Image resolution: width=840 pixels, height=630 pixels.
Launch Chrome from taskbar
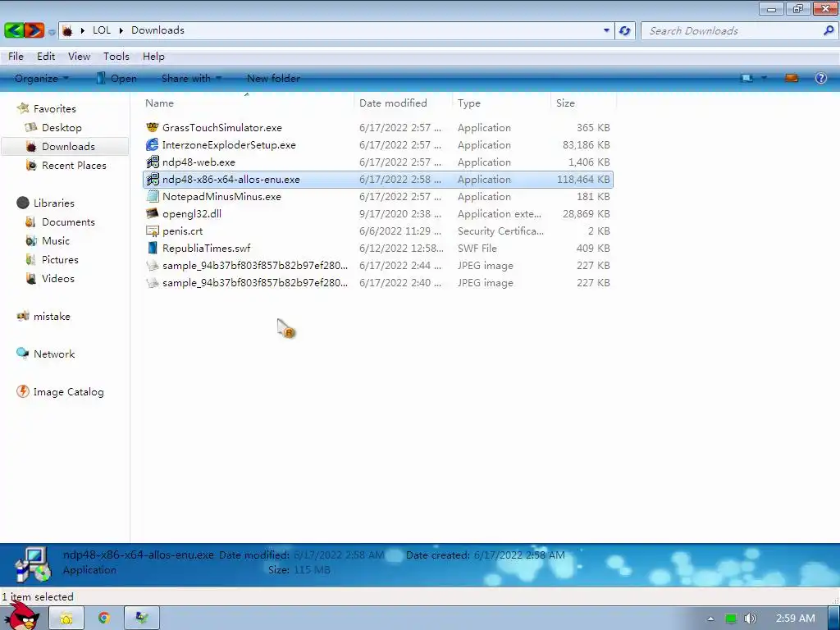coord(104,619)
